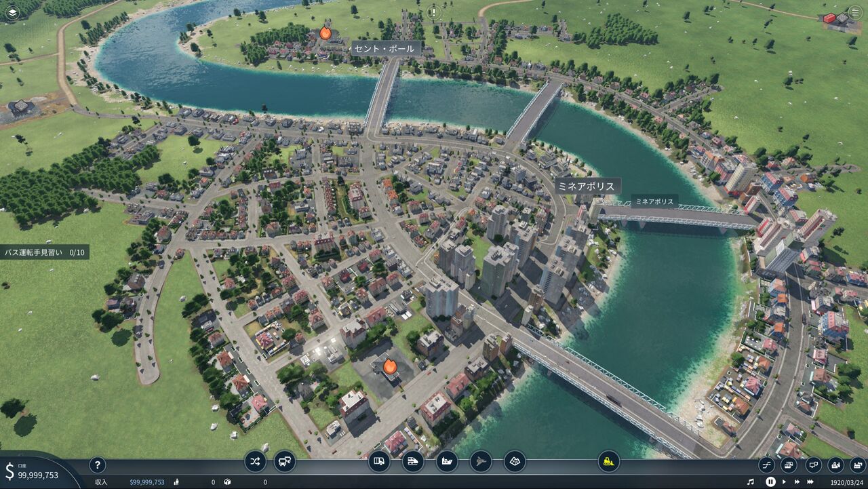The height and width of the screenshot is (489, 868).
Task: Open the industries overview factory icon
Action: pos(858,465)
